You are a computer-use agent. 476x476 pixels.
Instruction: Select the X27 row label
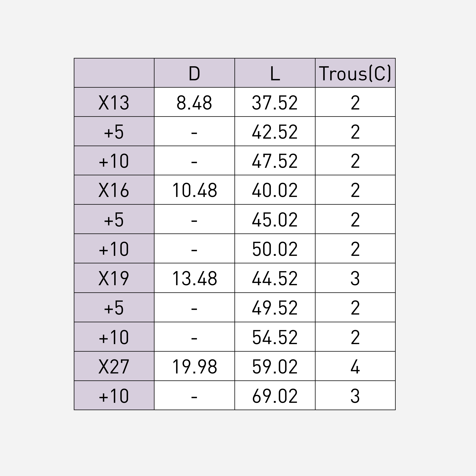point(114,366)
